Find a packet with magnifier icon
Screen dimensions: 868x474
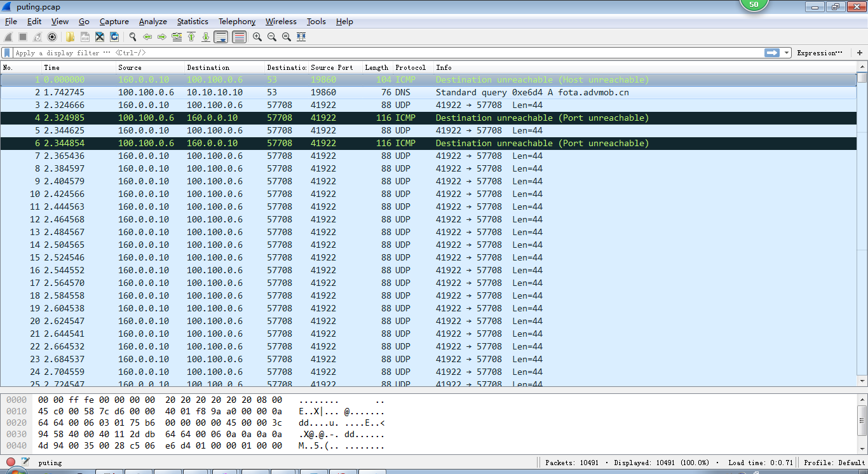click(x=132, y=37)
